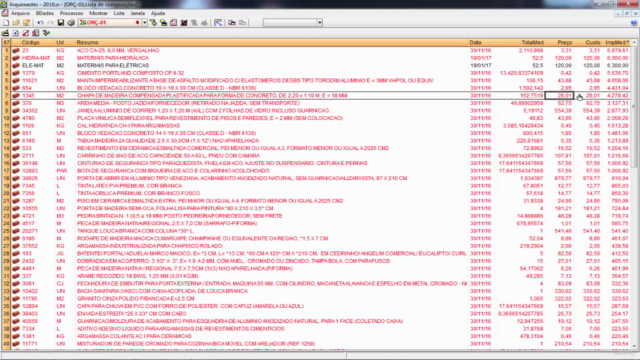
Task: Click the blue diagram icon in the toolbar
Action: 218,23
